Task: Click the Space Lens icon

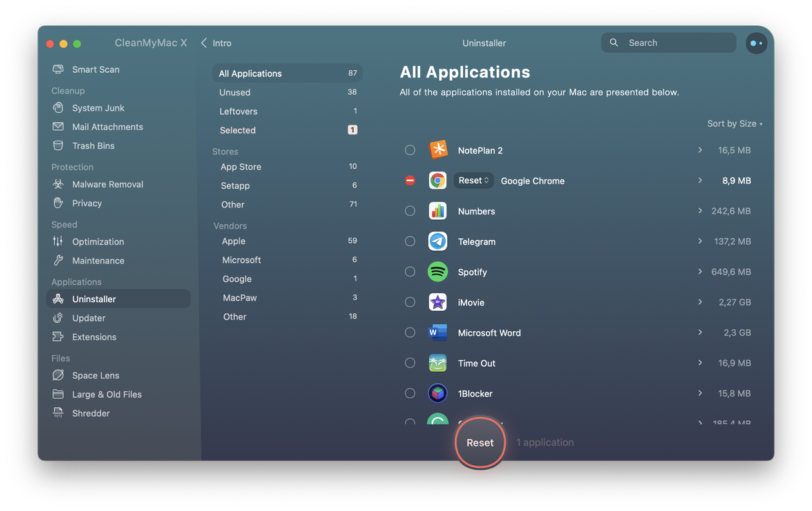Action: tap(58, 375)
